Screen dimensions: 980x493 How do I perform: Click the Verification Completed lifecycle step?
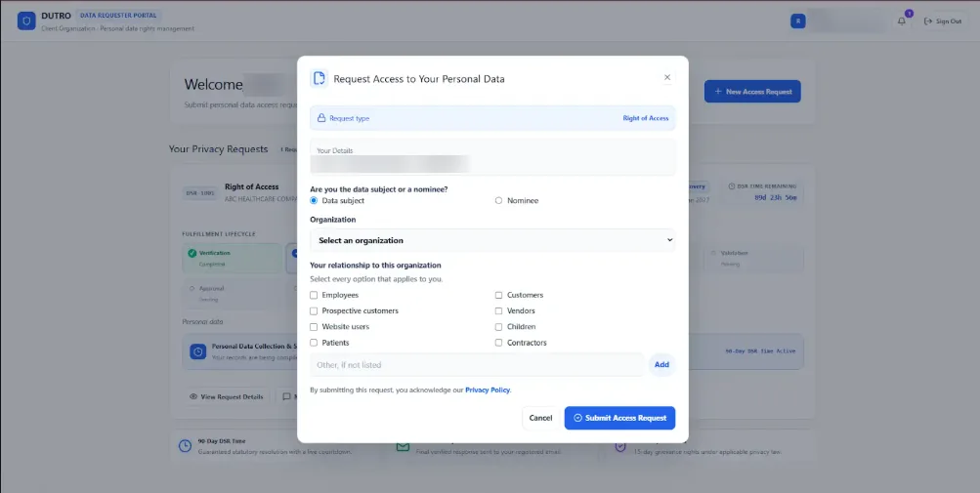232,258
